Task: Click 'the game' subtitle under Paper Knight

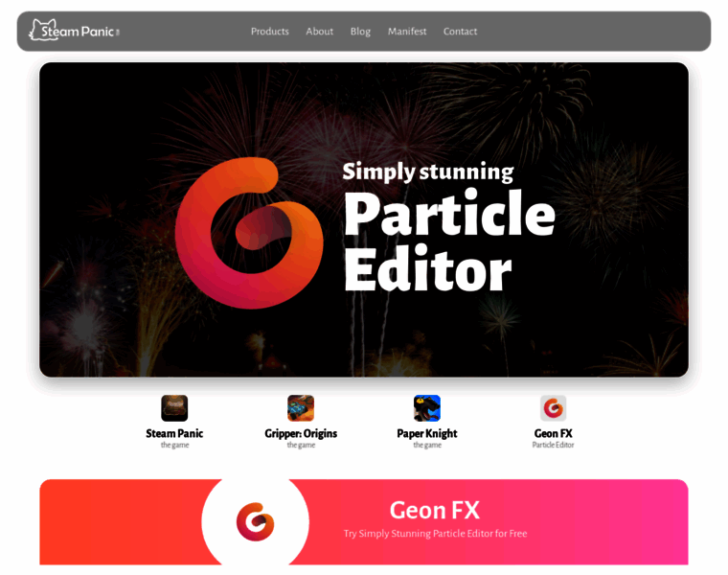Action: coord(427,445)
